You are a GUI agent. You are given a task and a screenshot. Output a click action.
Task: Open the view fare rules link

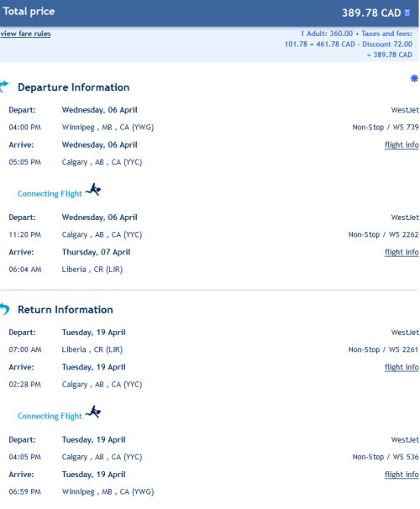point(25,34)
